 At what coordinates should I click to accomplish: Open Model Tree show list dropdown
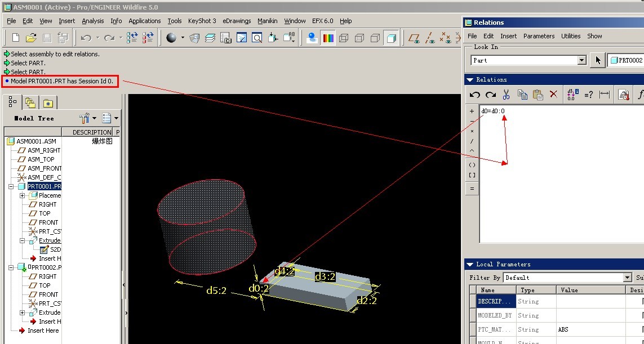tap(110, 118)
